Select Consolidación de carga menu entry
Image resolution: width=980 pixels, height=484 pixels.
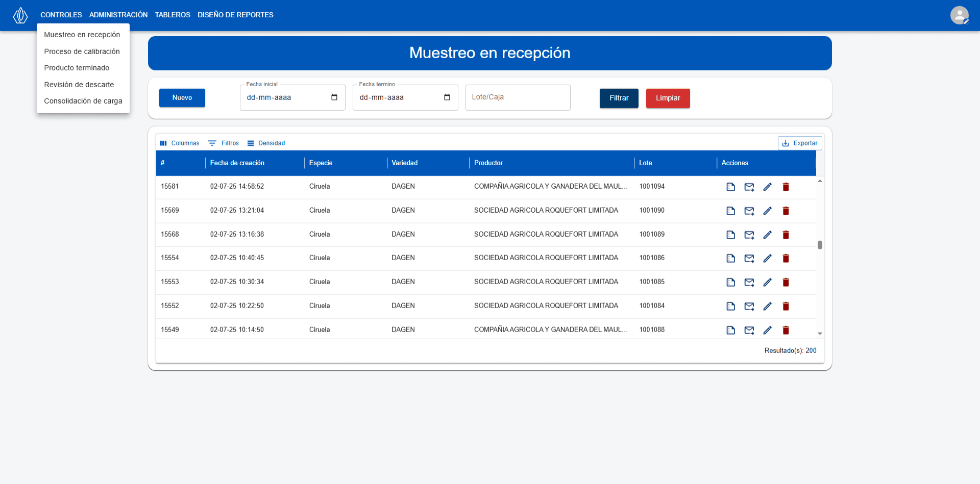click(83, 101)
